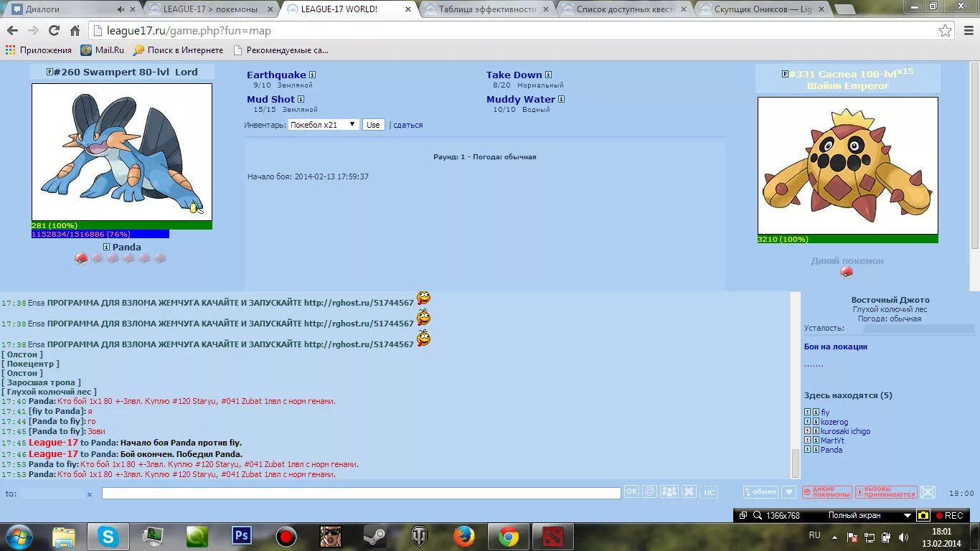This screenshot has height=551, width=980.
Task: Click the crossed X icon in chat toolbar
Action: point(689,491)
